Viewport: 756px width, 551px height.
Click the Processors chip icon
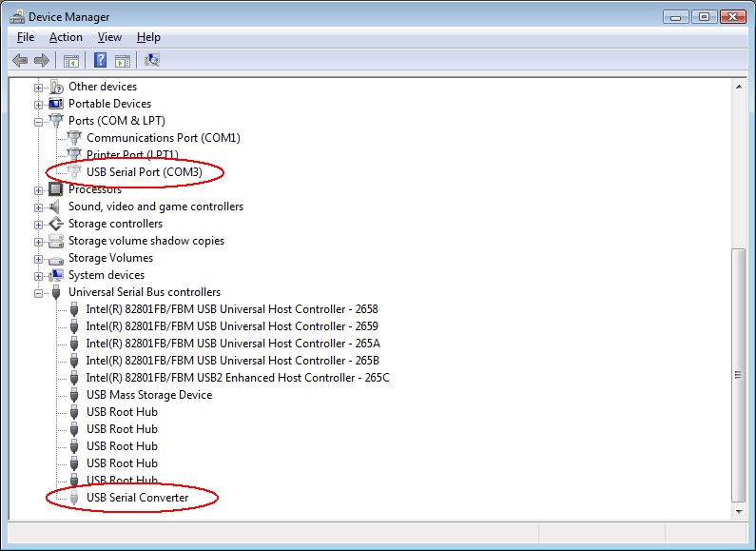[55, 189]
